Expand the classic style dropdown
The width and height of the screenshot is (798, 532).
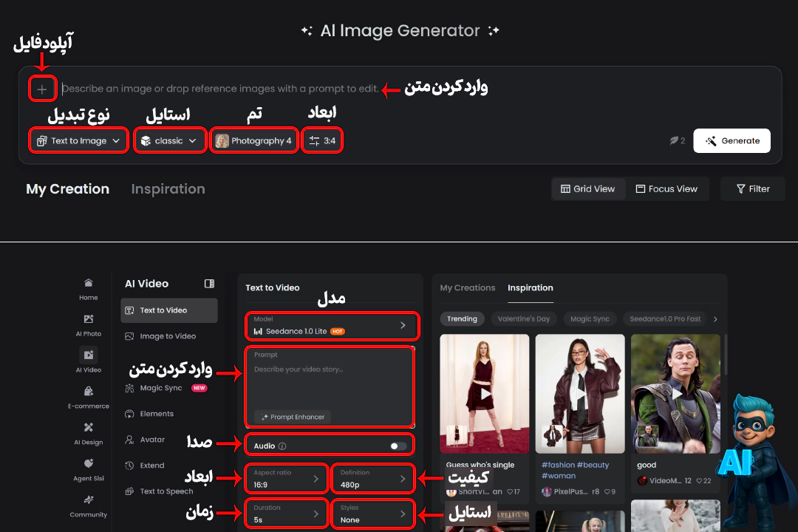pyautogui.click(x=170, y=140)
